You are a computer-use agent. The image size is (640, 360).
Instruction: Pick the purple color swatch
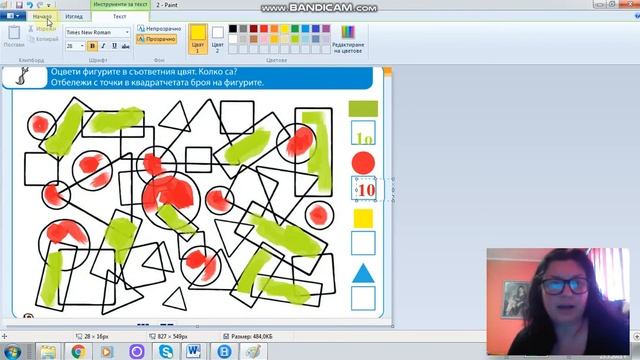click(326, 29)
